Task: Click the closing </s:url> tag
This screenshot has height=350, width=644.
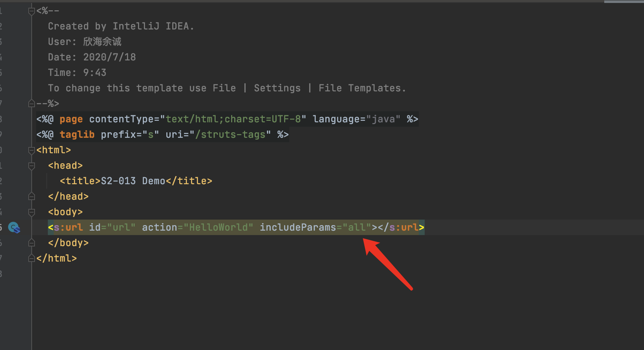Action: (401, 227)
